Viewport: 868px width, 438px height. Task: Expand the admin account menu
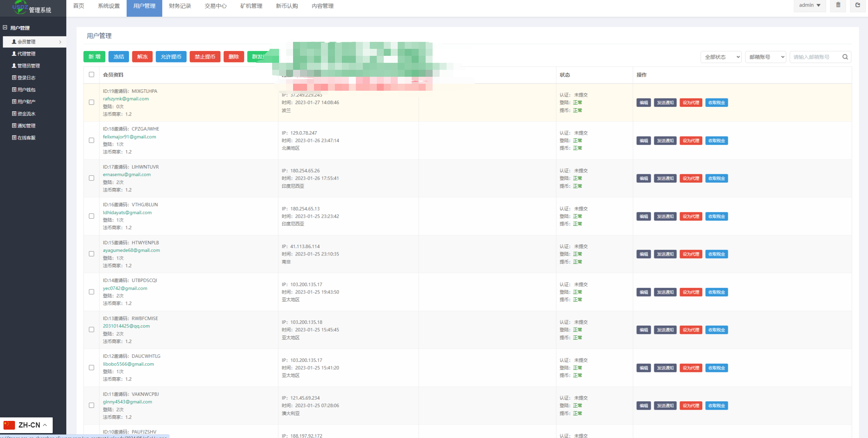tap(809, 5)
